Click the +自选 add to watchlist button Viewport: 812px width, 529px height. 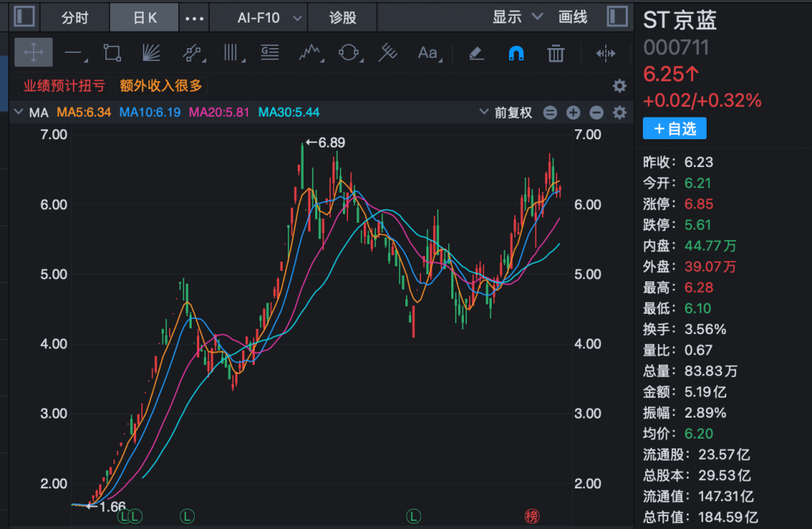[674, 129]
